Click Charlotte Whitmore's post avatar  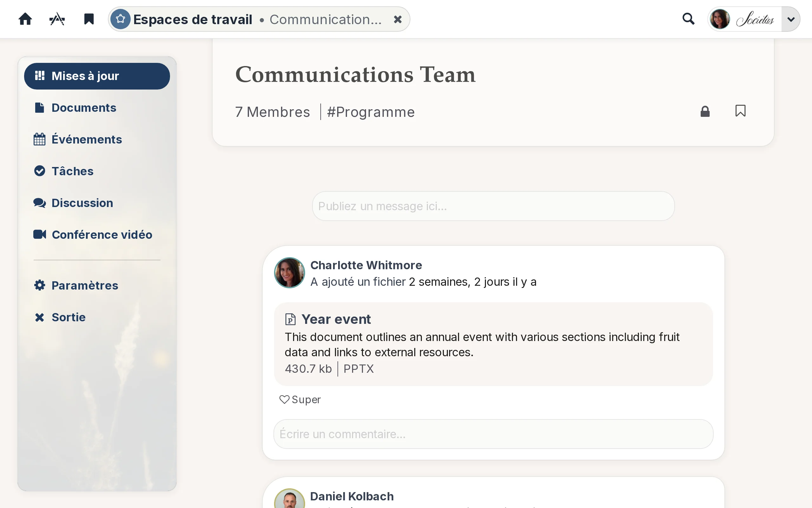click(290, 273)
